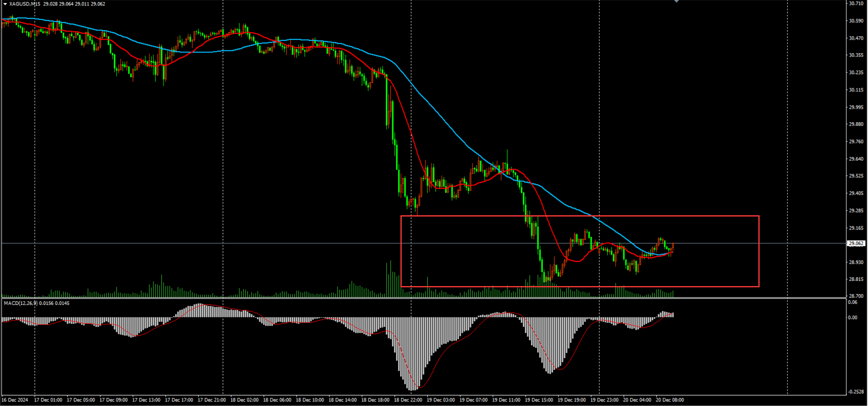Click the 29.880 price scale label

[856, 124]
